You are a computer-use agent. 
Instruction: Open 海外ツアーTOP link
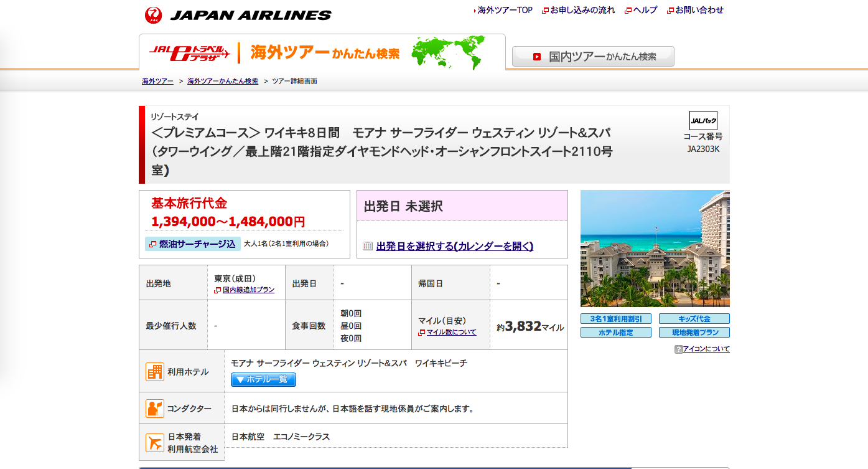pos(505,10)
